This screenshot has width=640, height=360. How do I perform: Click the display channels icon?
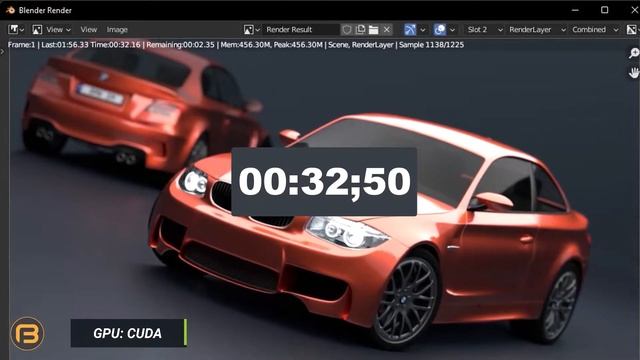tap(631, 29)
